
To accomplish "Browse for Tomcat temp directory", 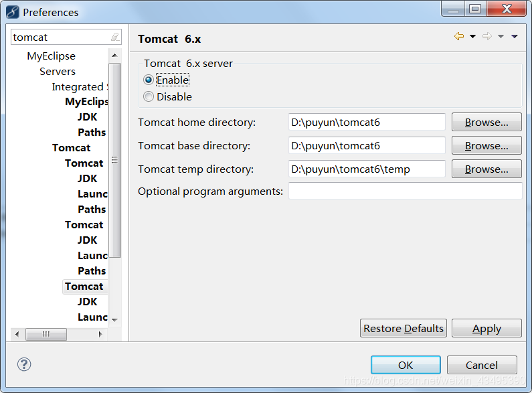I will click(486, 169).
